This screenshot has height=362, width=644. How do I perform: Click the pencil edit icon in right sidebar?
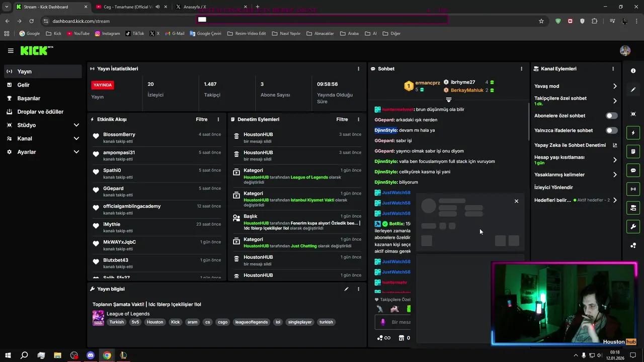633,89
